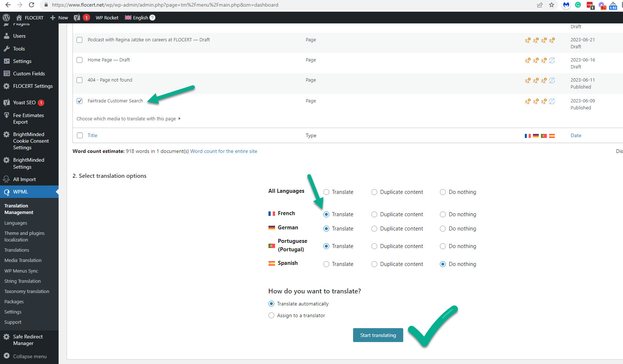Image resolution: width=623 pixels, height=364 pixels.
Task: Open Theme and plugins localization
Action: point(25,236)
